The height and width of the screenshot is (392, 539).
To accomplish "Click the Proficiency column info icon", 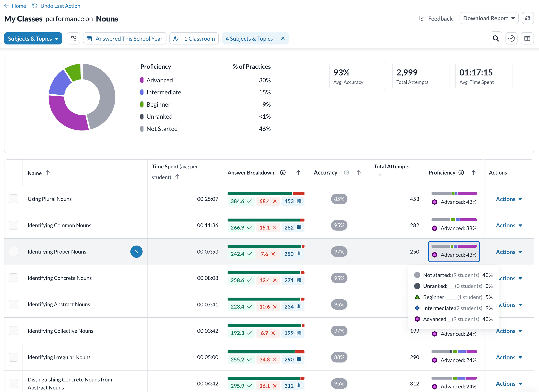I will pyautogui.click(x=461, y=173).
